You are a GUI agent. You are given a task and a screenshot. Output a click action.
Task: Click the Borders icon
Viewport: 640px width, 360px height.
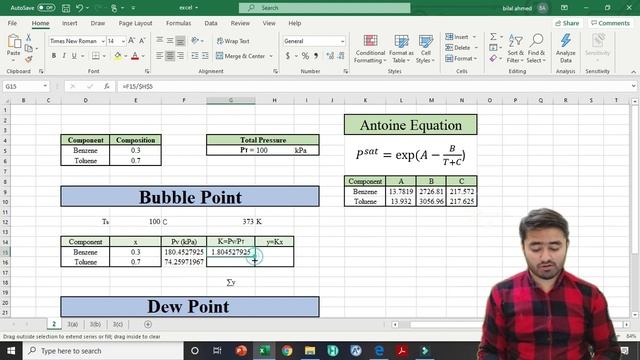coord(96,56)
